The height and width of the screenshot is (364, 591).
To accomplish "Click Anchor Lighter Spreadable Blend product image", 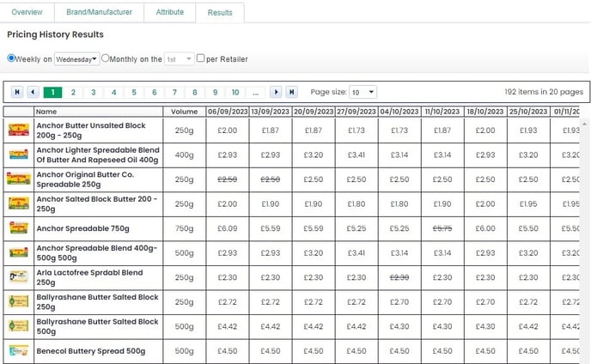I will tap(19, 155).
